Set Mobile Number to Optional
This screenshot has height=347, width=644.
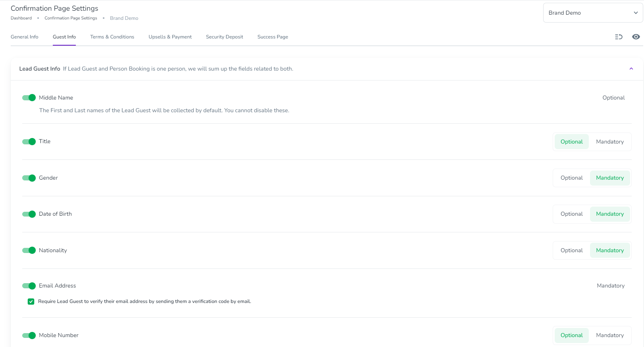tap(572, 335)
